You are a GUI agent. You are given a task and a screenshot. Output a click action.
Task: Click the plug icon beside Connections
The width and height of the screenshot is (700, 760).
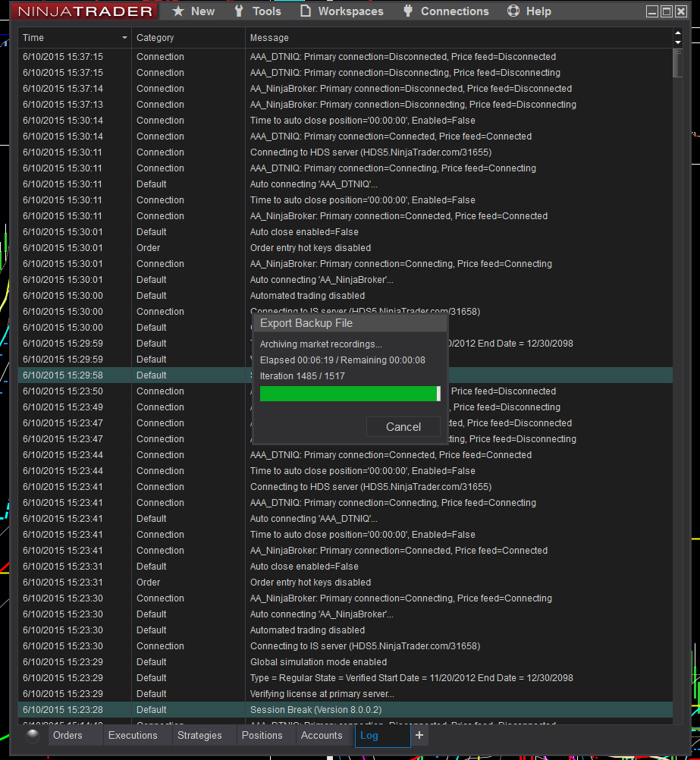point(408,11)
